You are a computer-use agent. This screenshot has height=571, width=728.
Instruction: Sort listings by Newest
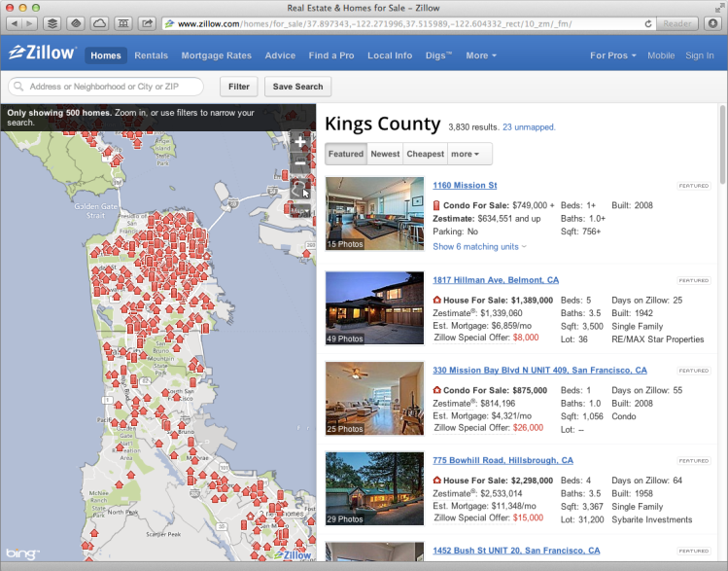[x=385, y=154]
